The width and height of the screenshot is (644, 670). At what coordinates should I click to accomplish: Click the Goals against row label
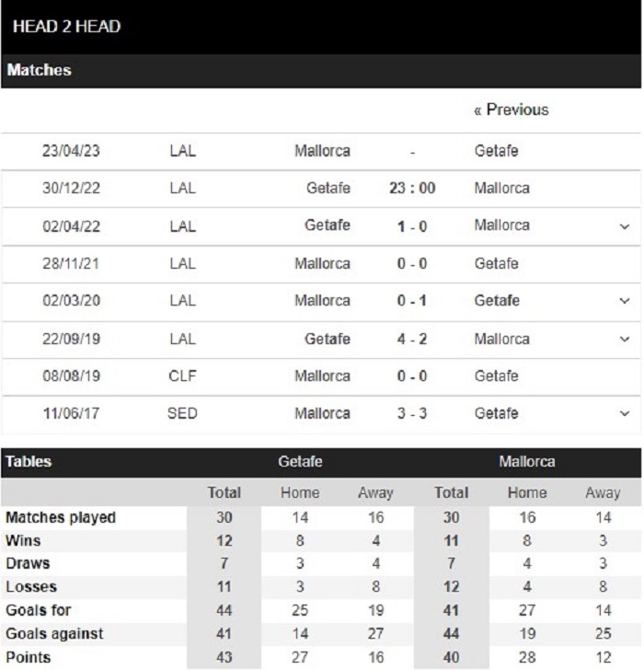pos(54,634)
